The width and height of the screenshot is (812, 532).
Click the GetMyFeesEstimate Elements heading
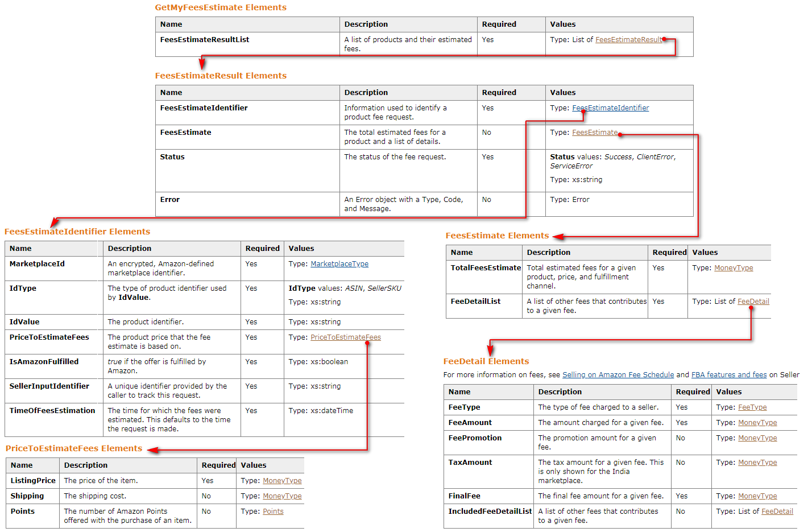tap(221, 7)
